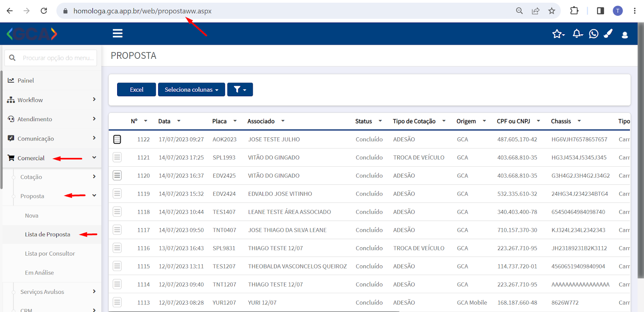Viewport: 644px width, 312px height.
Task: Open the user account icon in header
Action: (625, 35)
